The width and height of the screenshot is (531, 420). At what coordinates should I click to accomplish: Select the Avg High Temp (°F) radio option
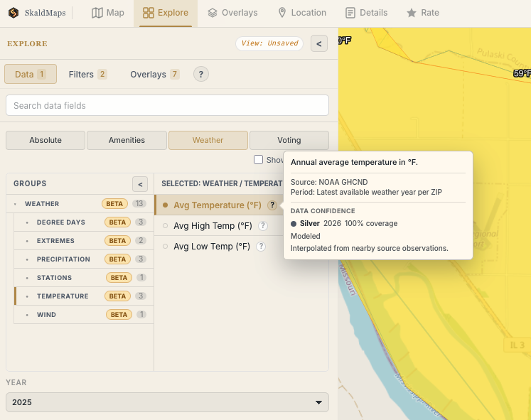[165, 226]
